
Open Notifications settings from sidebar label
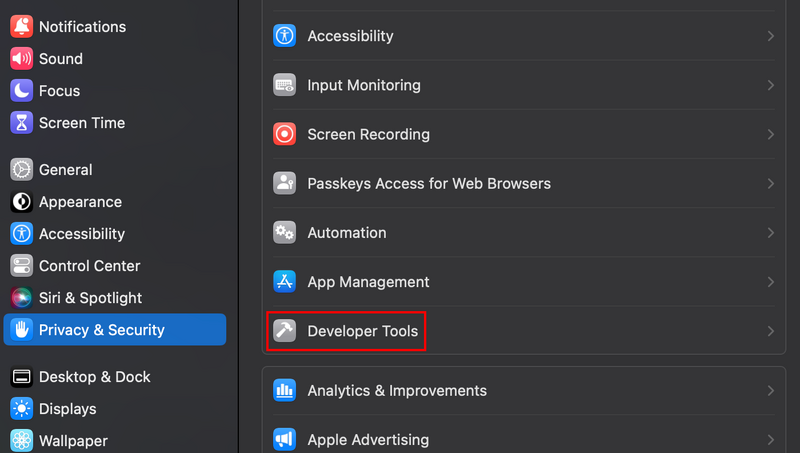(82, 27)
